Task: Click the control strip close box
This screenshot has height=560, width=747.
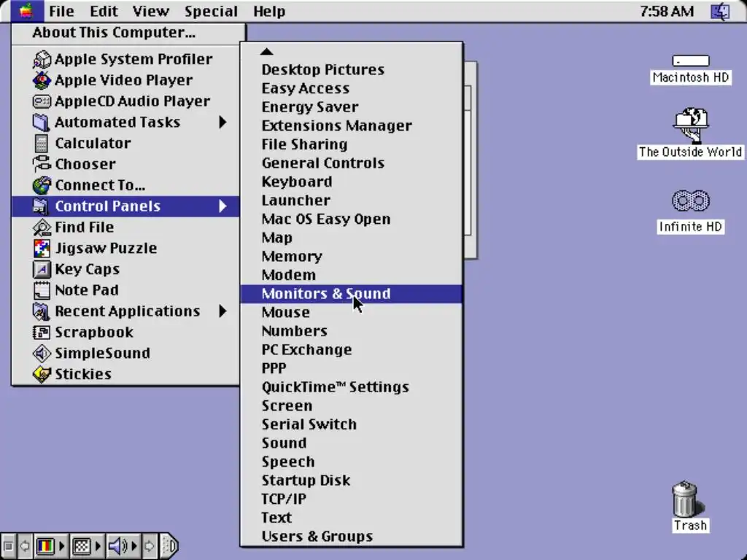Action: click(8, 545)
